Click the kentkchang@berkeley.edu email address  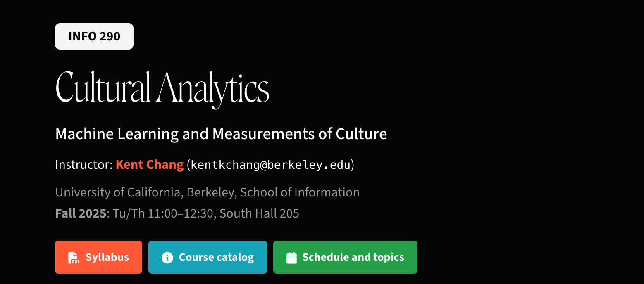[x=271, y=165]
